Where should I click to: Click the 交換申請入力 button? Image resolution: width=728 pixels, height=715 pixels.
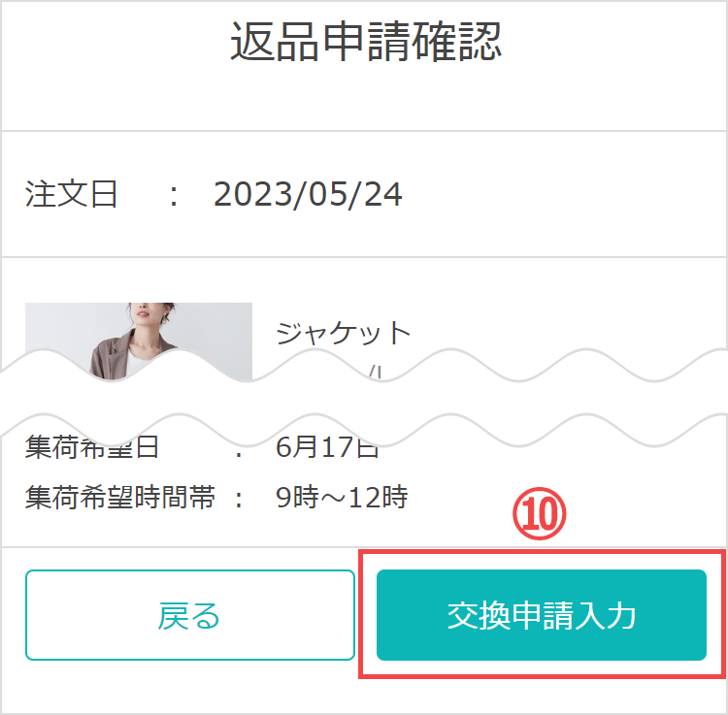click(542, 615)
